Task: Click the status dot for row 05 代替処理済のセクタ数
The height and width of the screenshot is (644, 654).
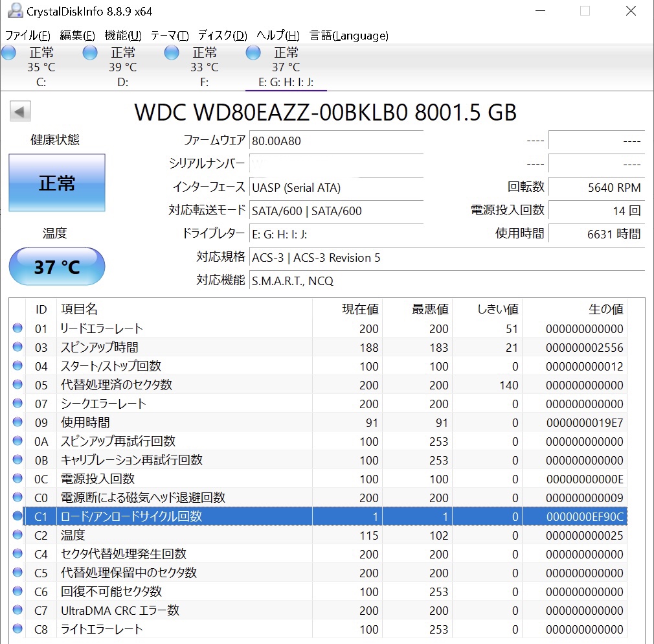Action: [17, 384]
